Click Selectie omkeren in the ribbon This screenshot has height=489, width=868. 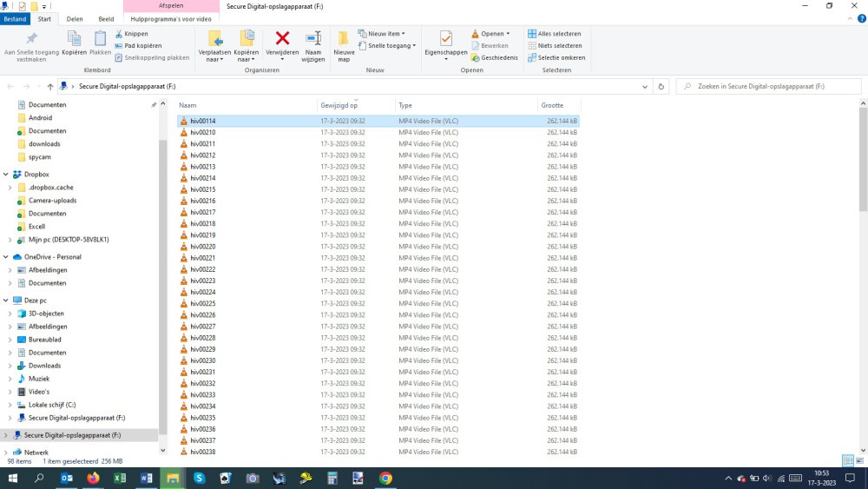coord(532,58)
